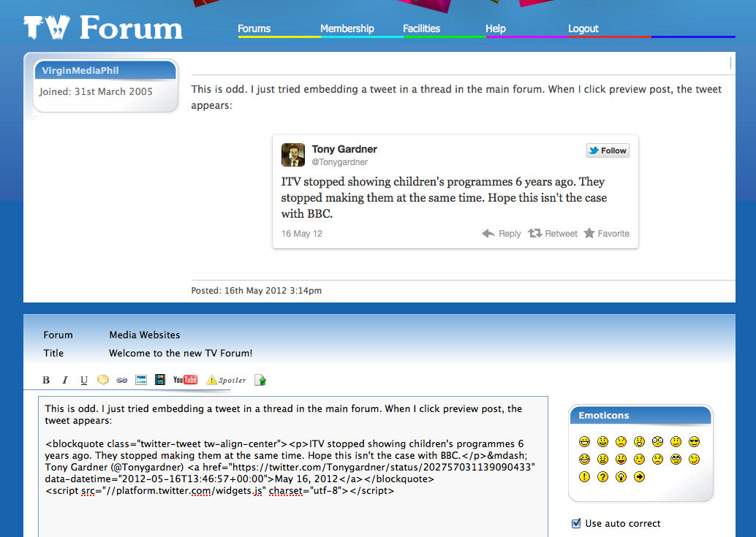The image size is (756, 537).
Task: Open the Tony Gardner tweet author name
Action: point(344,149)
